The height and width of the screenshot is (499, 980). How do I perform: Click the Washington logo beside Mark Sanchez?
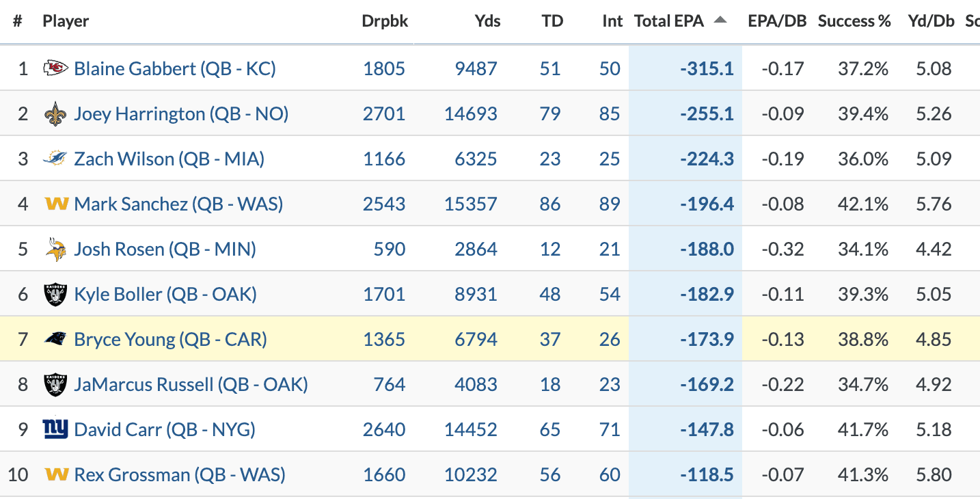click(55, 204)
